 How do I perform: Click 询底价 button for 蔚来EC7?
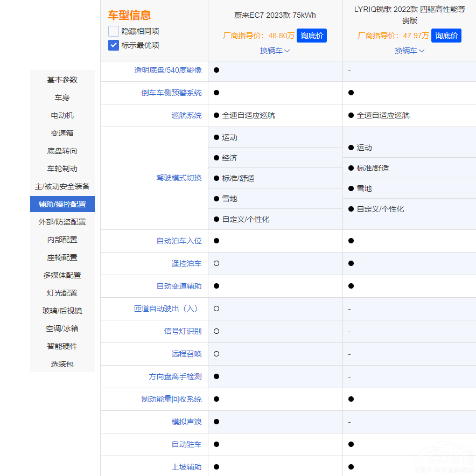312,36
